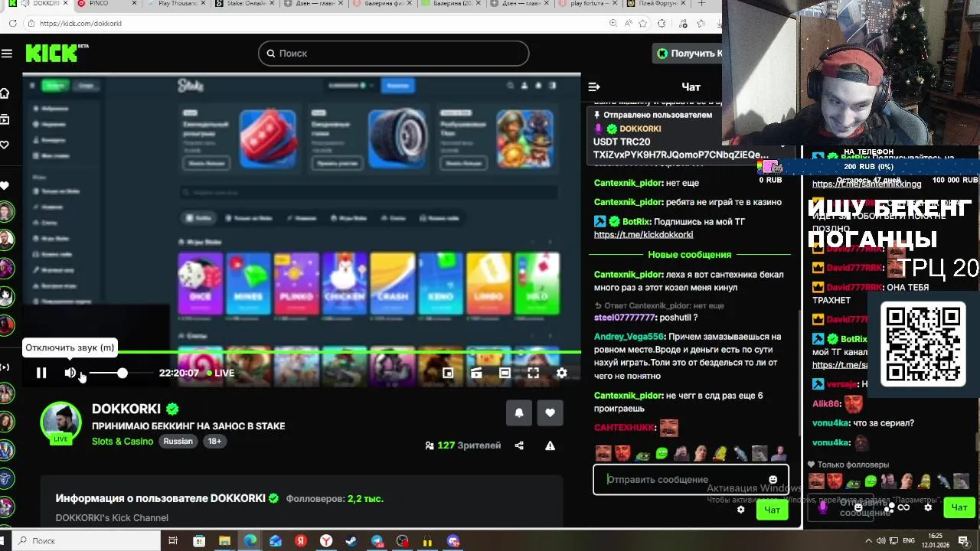Reload the page in browser
Viewport: 980px width, 551px height.
coord(12,23)
